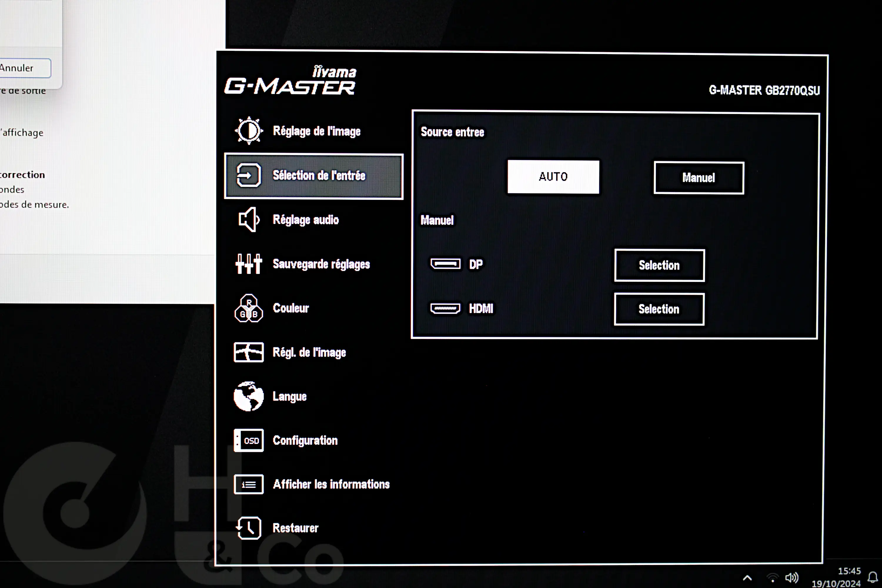The height and width of the screenshot is (588, 882).
Task: Click Selection button for HDMI input
Action: click(659, 308)
